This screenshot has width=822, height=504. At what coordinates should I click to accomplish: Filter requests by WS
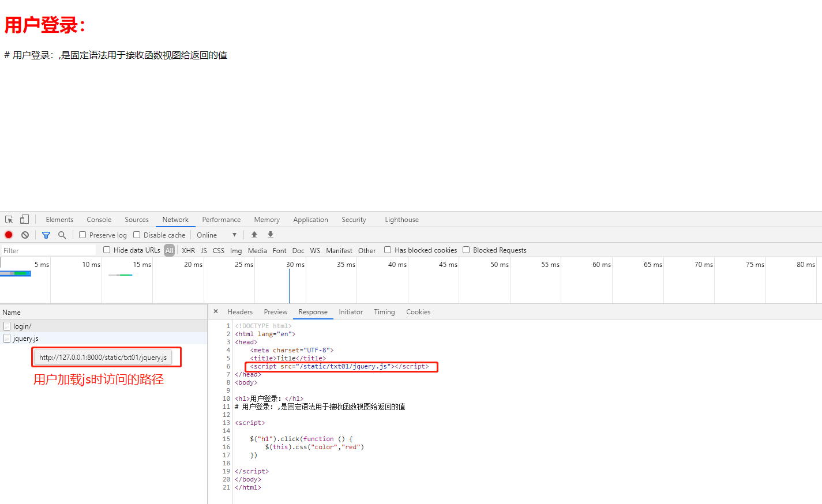click(315, 250)
